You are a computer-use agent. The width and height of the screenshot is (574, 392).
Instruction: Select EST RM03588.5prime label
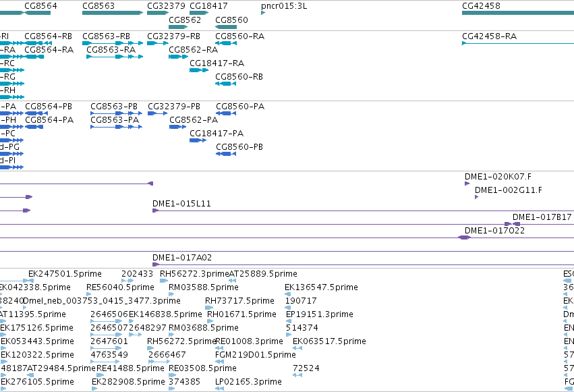pos(204,287)
